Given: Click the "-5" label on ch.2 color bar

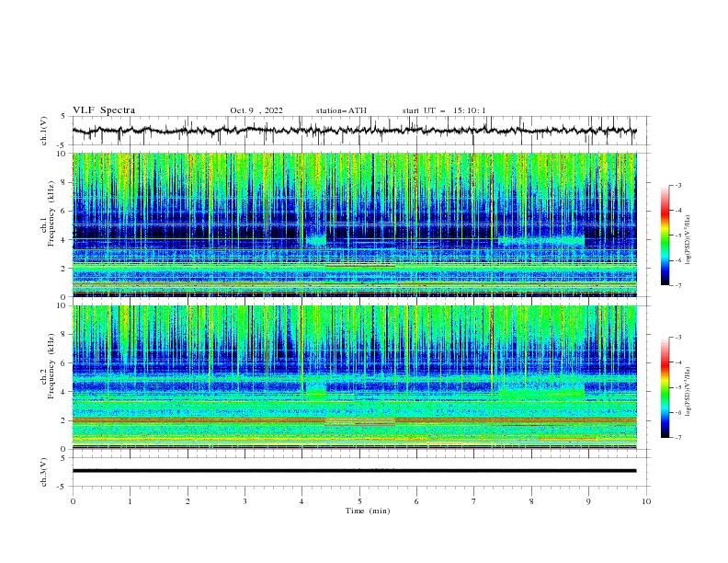Looking at the screenshot, I should tap(677, 387).
